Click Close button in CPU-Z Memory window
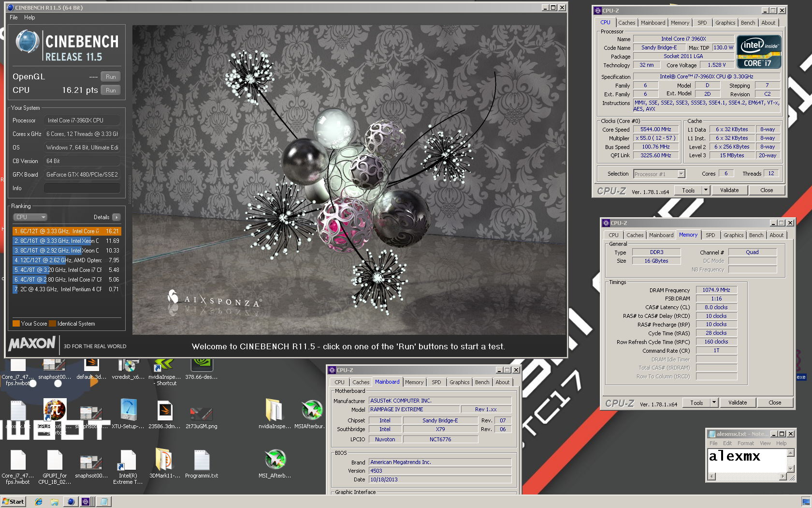812x508 pixels. coord(775,403)
